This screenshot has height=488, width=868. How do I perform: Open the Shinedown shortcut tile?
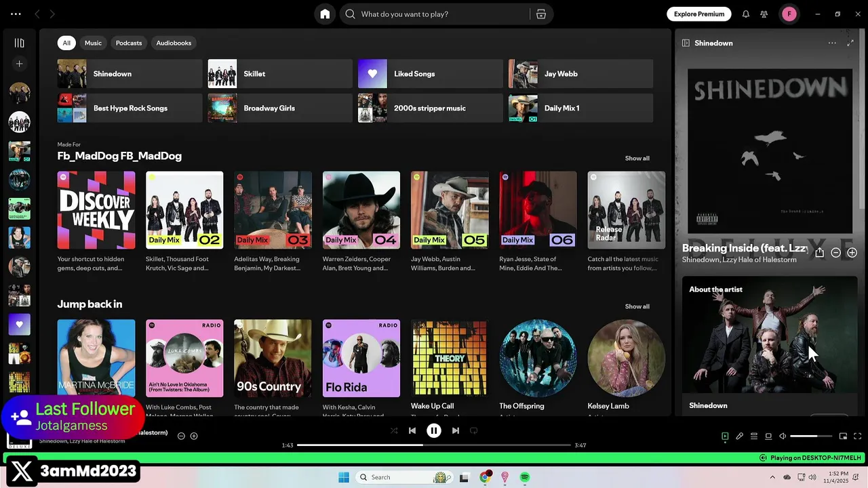(x=130, y=74)
